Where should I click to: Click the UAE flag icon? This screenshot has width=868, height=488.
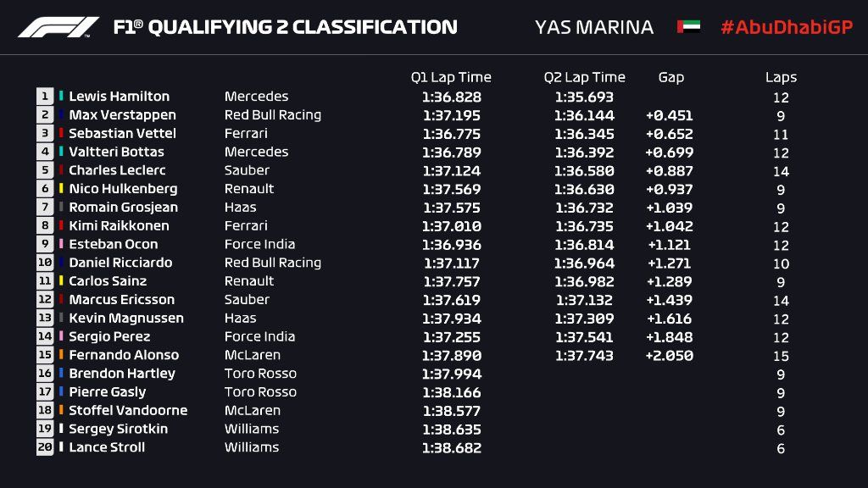click(687, 27)
